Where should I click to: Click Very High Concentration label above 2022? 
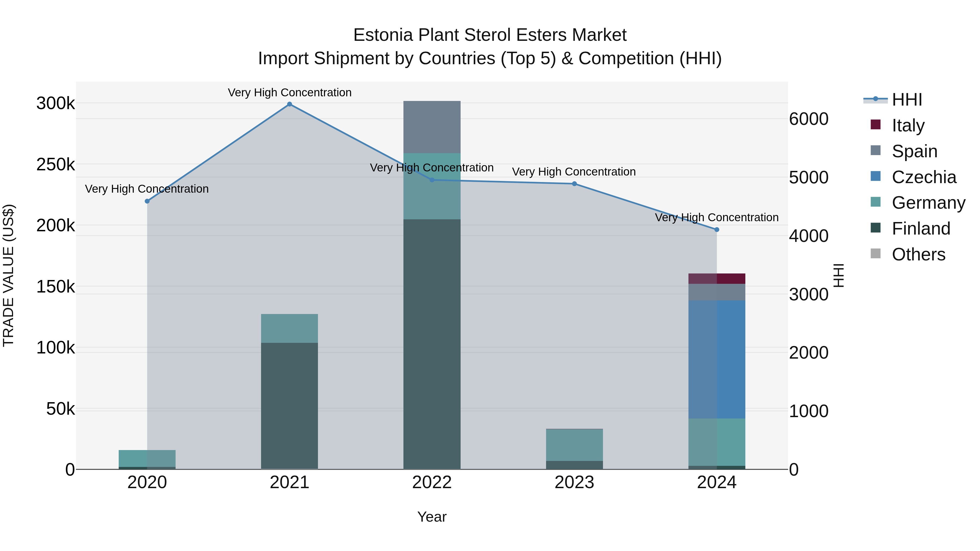click(x=432, y=167)
